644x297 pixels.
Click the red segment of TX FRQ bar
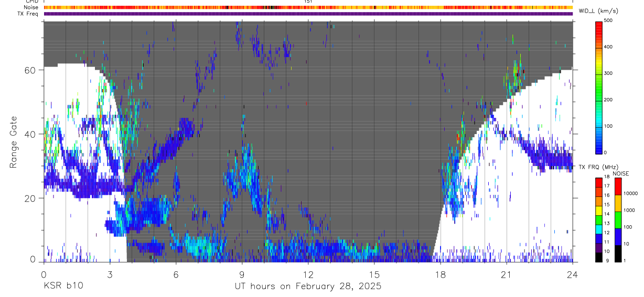[x=599, y=183]
